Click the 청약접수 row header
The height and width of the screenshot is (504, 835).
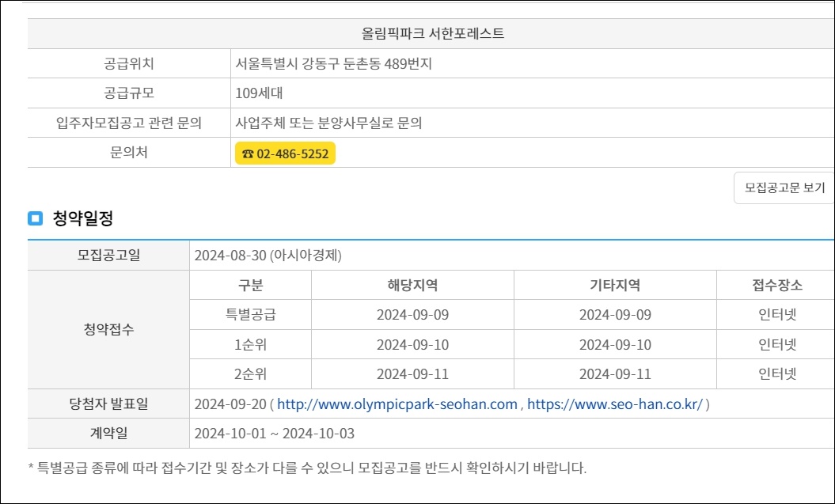coord(108,329)
